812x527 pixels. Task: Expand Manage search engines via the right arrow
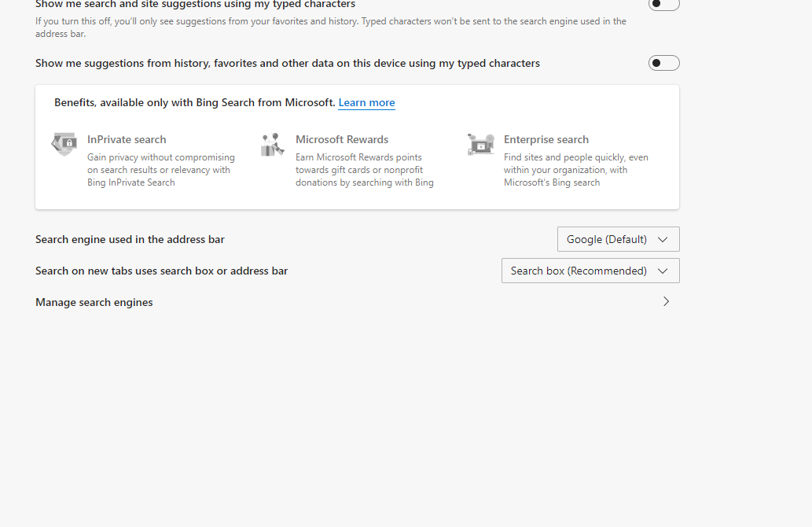[x=666, y=301]
